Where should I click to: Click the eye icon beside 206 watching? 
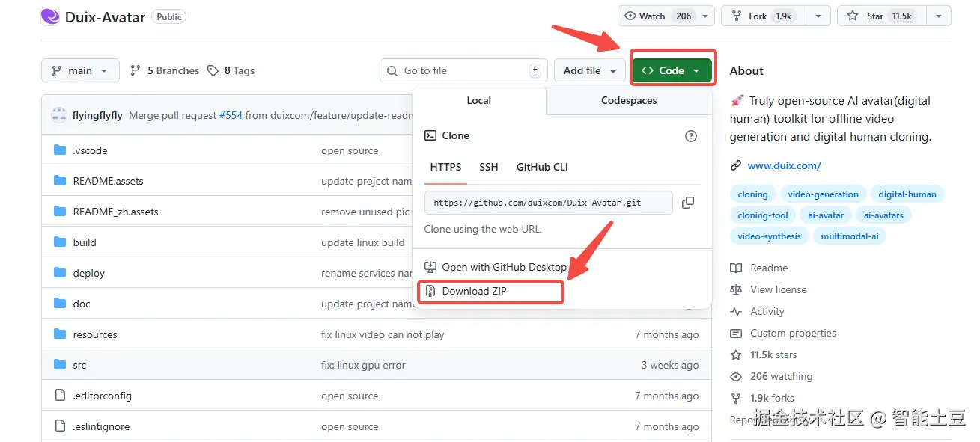(x=736, y=376)
